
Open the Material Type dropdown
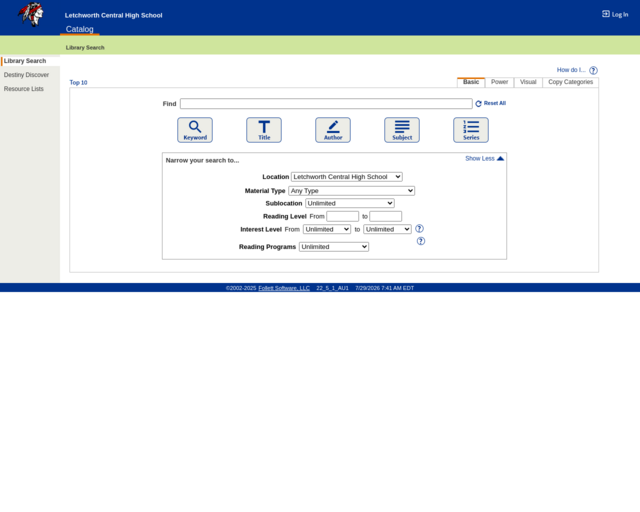click(351, 191)
